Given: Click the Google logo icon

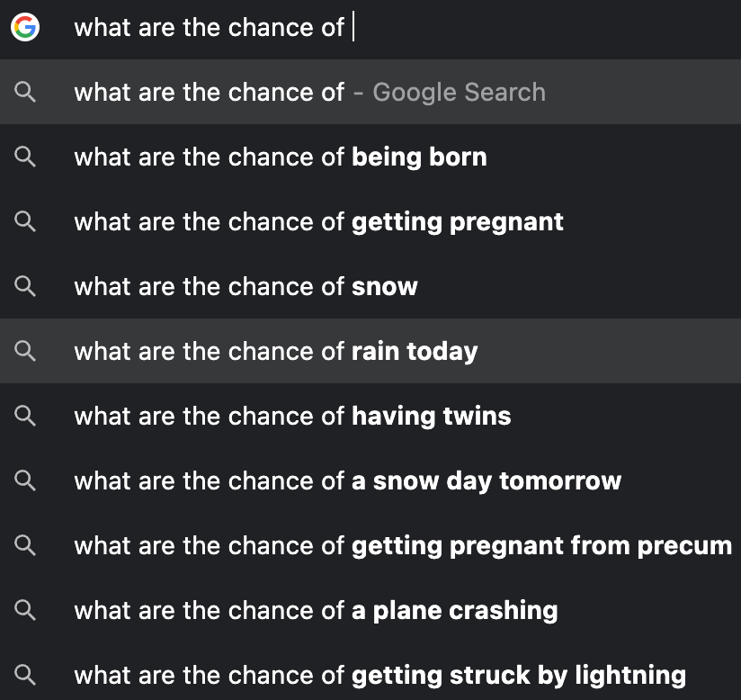Looking at the screenshot, I should [25, 28].
